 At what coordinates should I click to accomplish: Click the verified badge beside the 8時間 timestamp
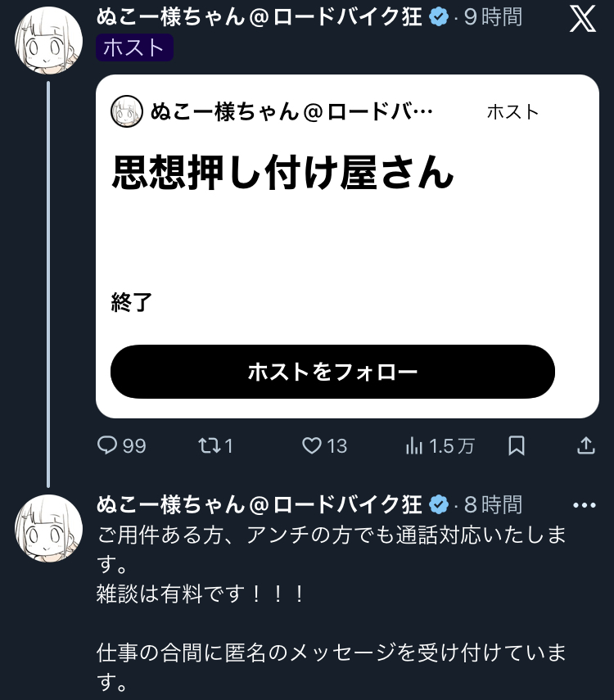coord(440,504)
